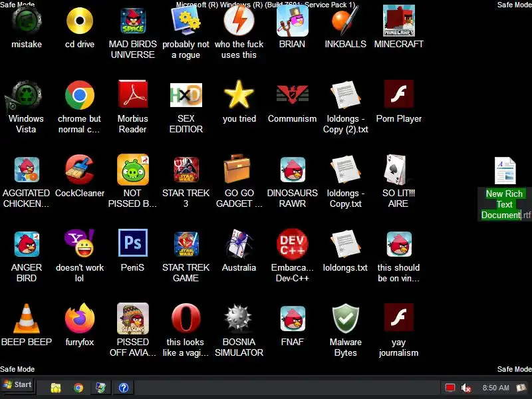The height and width of the screenshot is (399, 532).
Task: Open the Start menu
Action: pos(18,385)
